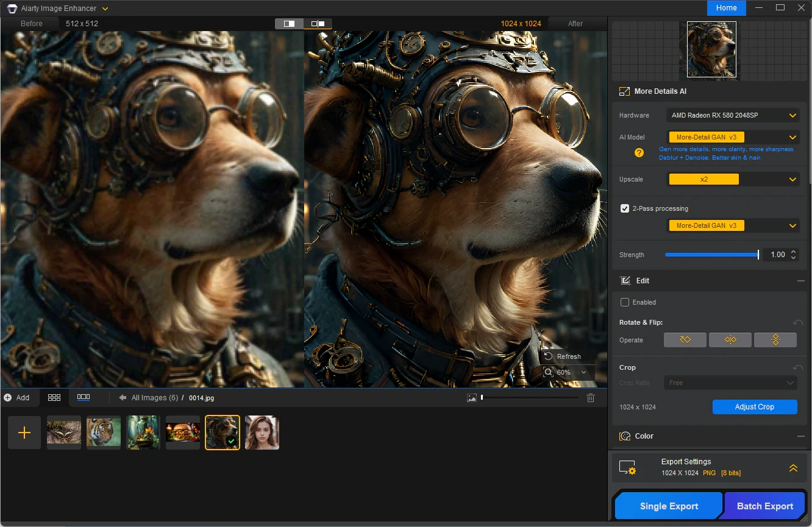Viewport: 812px width, 527px height.
Task: Reset Rotate & Flip with undo arrow
Action: coord(797,322)
